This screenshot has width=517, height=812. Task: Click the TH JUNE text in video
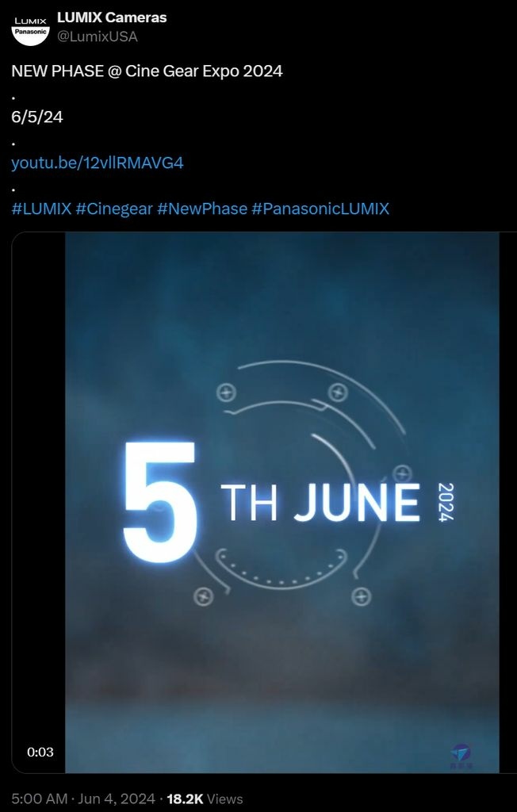point(320,502)
